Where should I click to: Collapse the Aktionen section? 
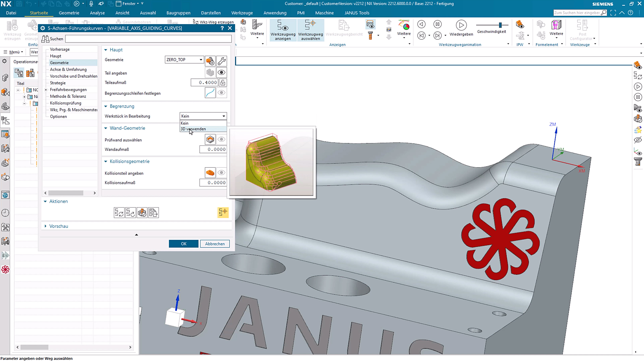(45, 201)
